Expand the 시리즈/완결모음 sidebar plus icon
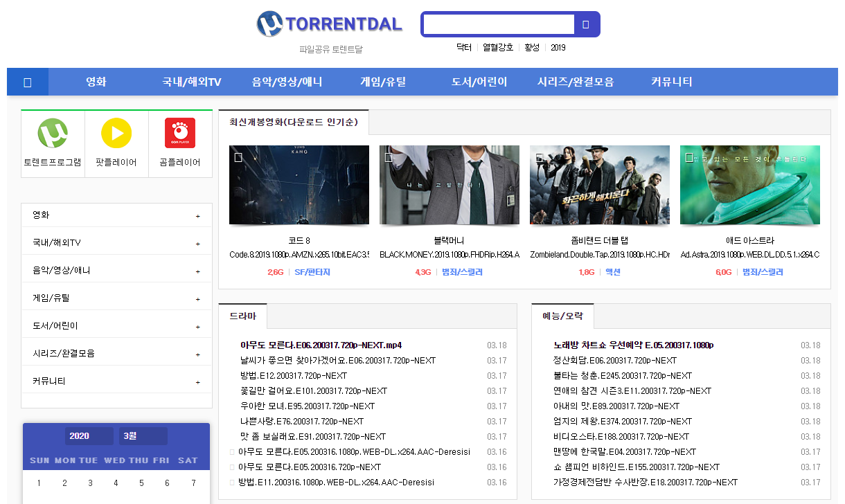Viewport: 845px width, 504px height. (x=197, y=354)
